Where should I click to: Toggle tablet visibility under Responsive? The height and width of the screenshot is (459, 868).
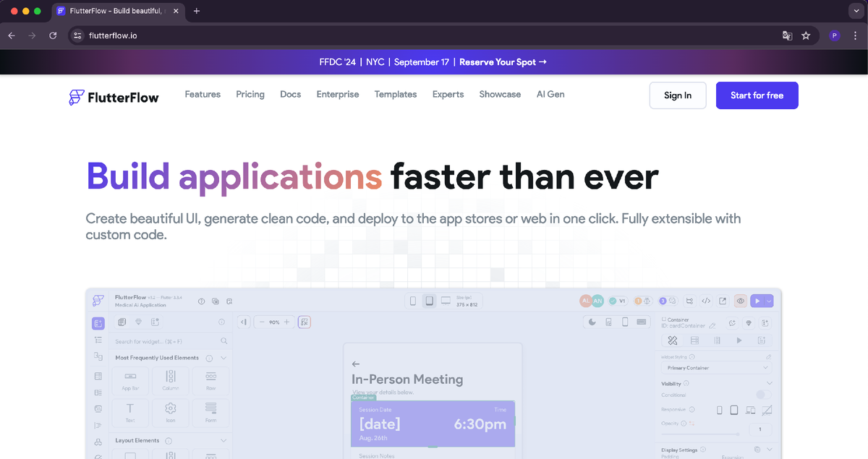[x=734, y=410]
